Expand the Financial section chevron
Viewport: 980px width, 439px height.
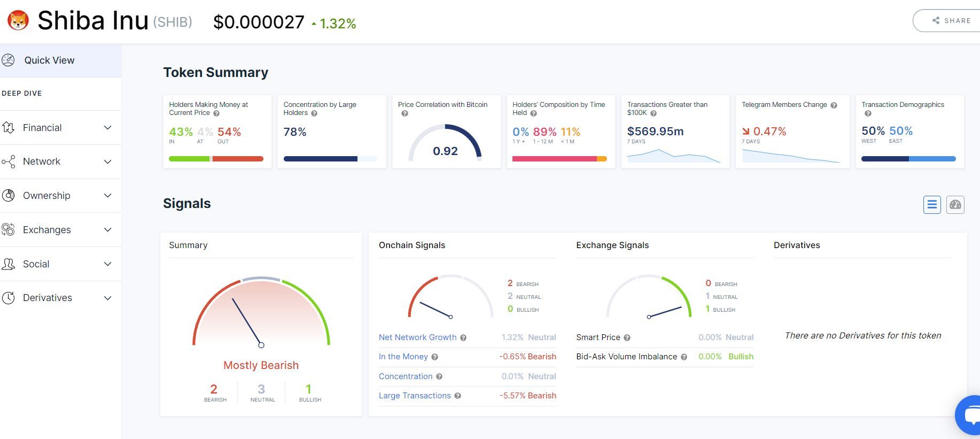click(107, 128)
